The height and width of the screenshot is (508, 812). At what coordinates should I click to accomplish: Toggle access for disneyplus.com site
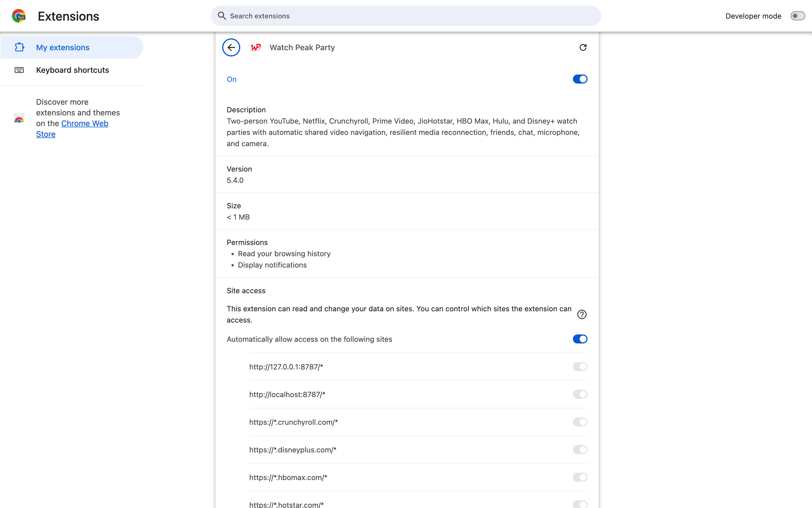[580, 450]
